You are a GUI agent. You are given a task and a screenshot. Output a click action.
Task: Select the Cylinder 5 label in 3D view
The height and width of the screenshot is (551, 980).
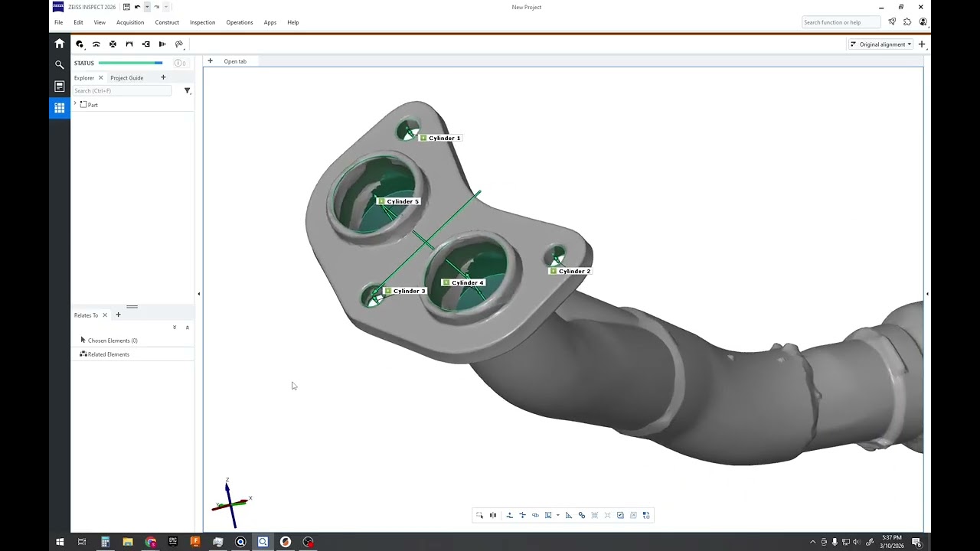click(399, 201)
